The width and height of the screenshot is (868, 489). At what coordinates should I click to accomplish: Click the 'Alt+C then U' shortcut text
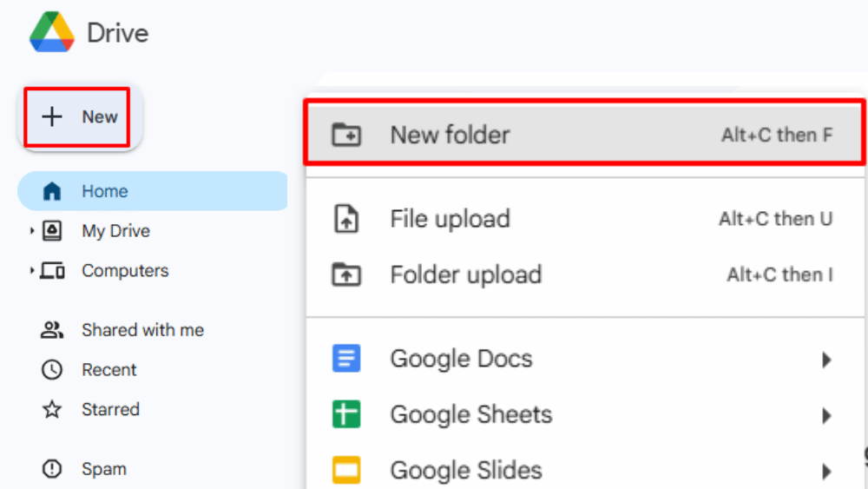[x=775, y=219]
